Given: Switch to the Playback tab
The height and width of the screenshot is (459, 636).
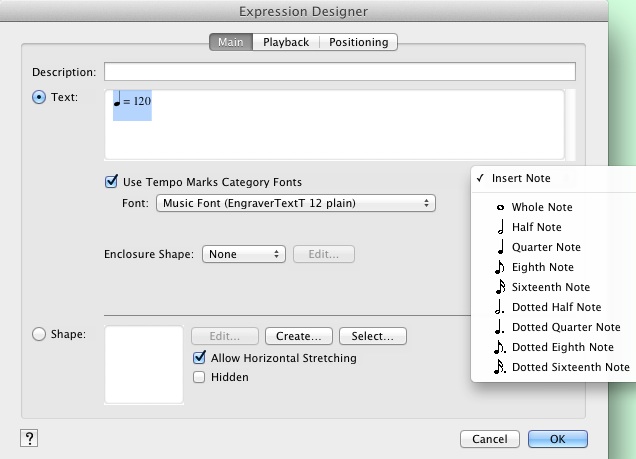Looking at the screenshot, I should click(286, 42).
